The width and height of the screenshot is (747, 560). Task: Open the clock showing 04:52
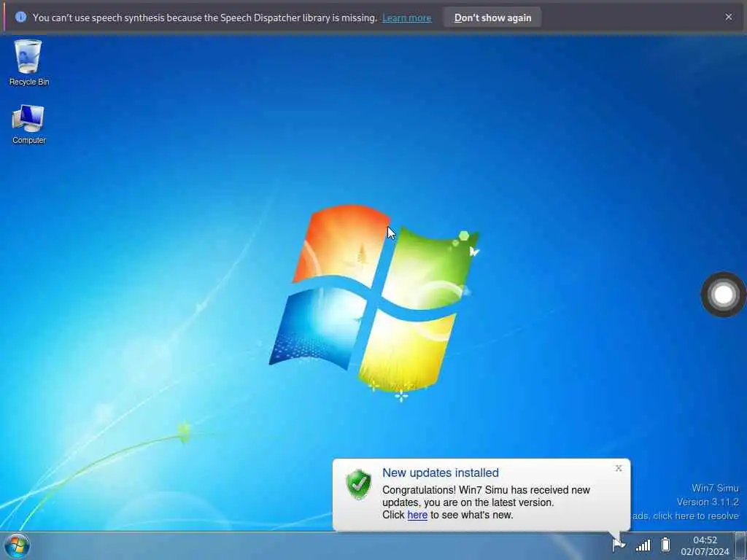(x=705, y=540)
